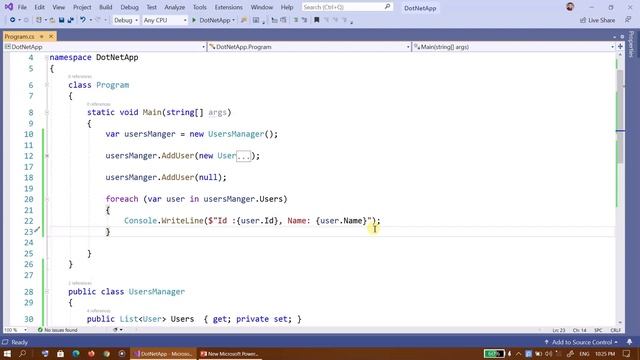Open the Analyze menu
The height and width of the screenshot is (360, 640).
(175, 7)
